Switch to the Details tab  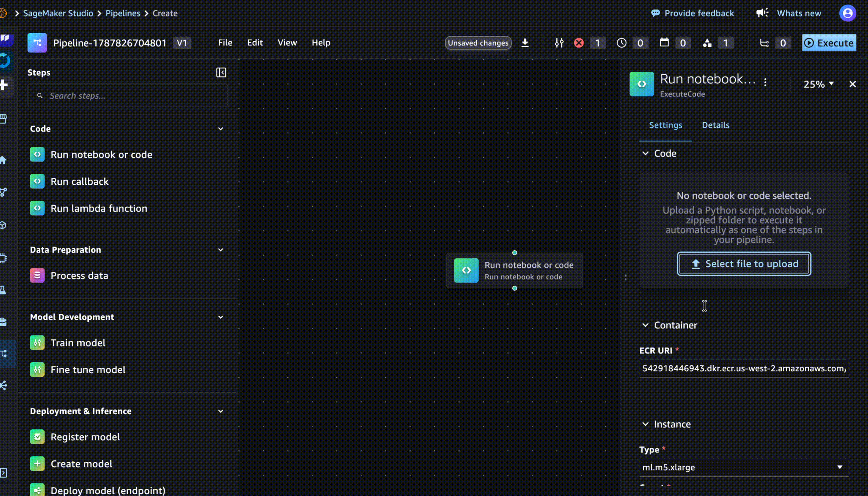[715, 125]
